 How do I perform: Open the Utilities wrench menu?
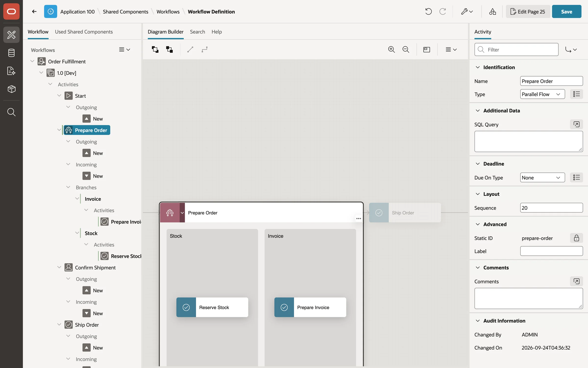[x=467, y=12]
